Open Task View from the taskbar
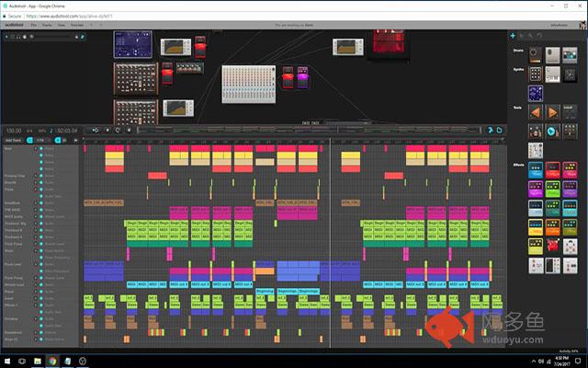Screen dimensions: 588x368 click(x=22, y=362)
